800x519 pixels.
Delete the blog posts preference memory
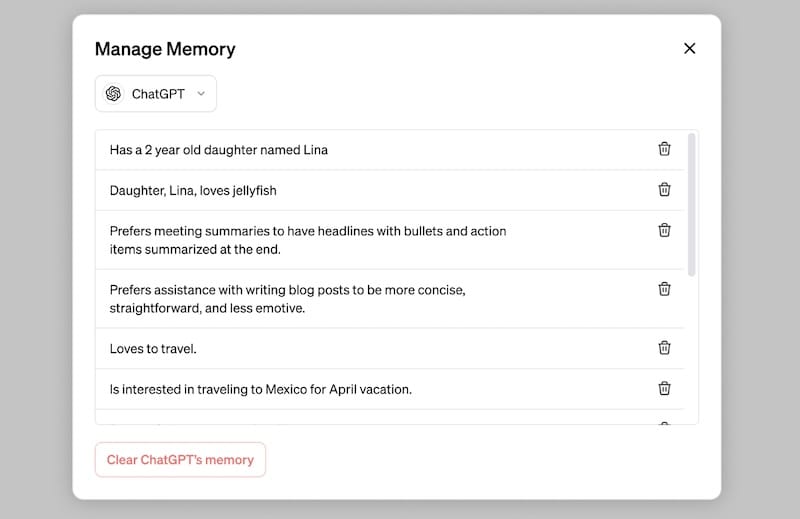(664, 289)
